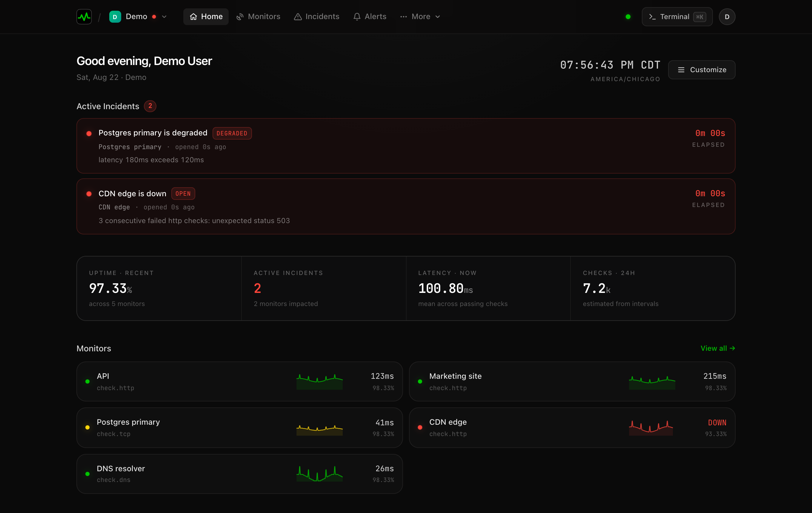This screenshot has height=513, width=812.
Task: Click the warning triangle icon beside Incidents
Action: [x=298, y=16]
